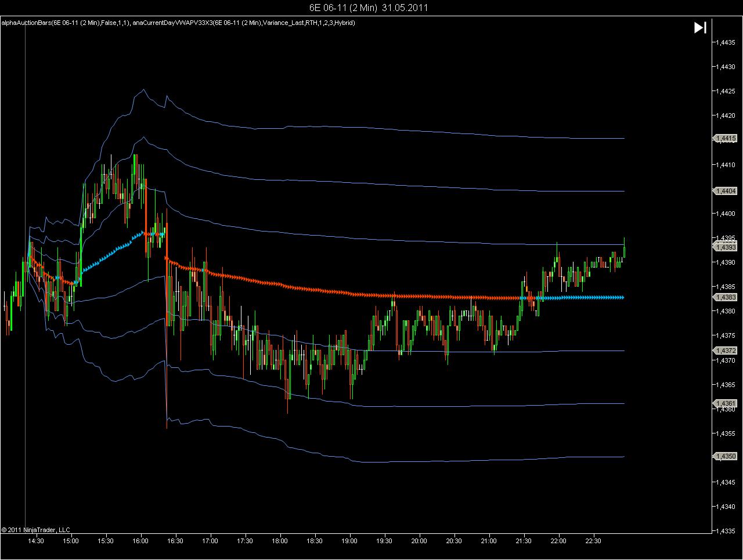743x560 pixels.
Task: Click the 1,4390 price axis label
Action: point(727,262)
